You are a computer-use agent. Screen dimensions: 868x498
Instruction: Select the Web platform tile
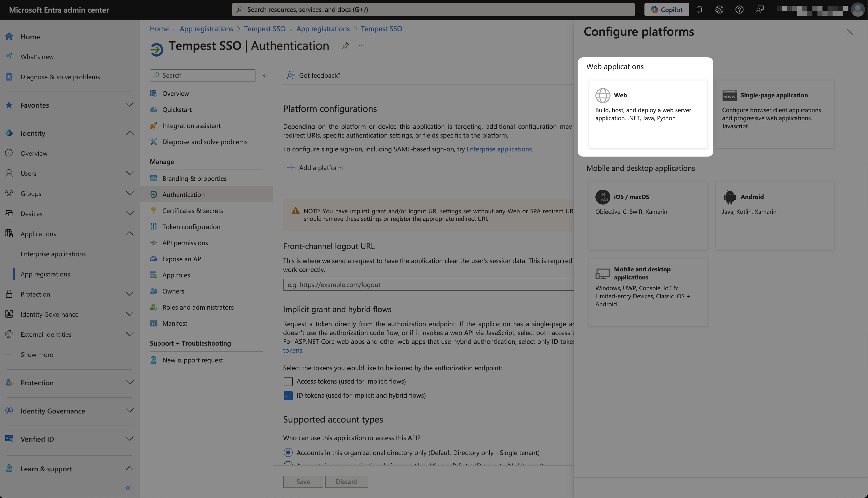pyautogui.click(x=648, y=114)
